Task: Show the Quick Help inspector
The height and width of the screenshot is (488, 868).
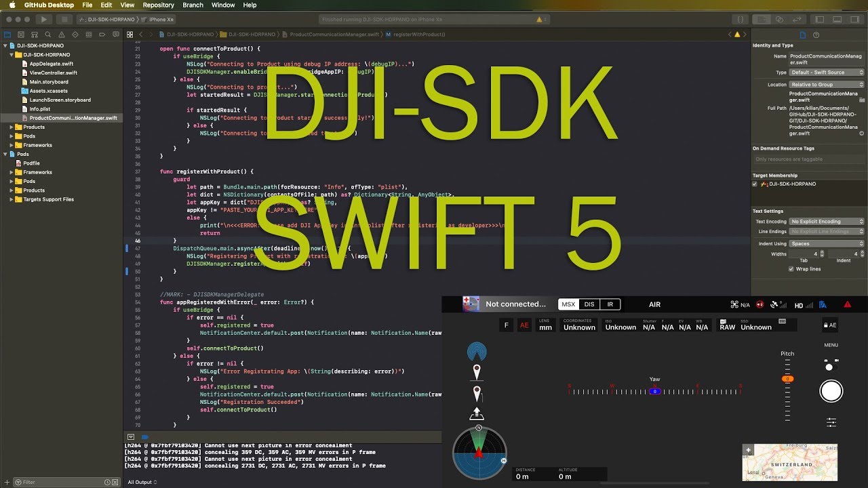Action: pyautogui.click(x=816, y=35)
